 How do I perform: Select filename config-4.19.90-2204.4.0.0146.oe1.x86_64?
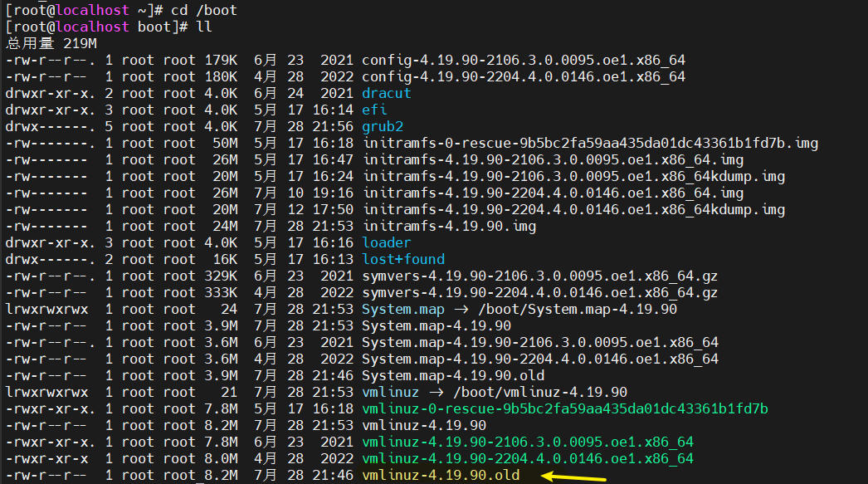pos(524,77)
